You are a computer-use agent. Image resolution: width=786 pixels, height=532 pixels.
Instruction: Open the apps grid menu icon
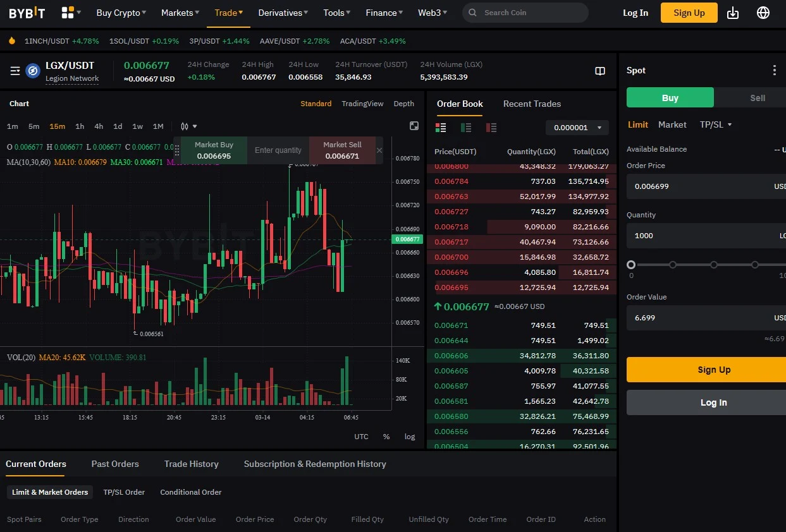(67, 12)
